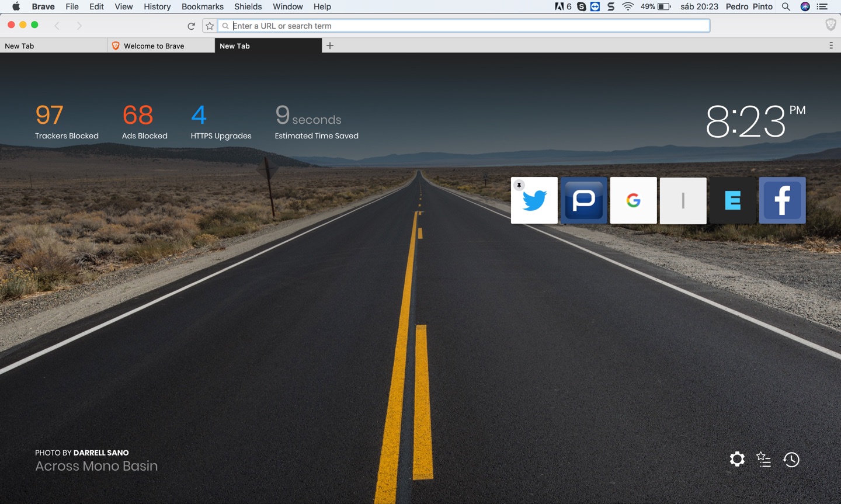Reload the current page
This screenshot has height=504, width=841.
coord(192,25)
